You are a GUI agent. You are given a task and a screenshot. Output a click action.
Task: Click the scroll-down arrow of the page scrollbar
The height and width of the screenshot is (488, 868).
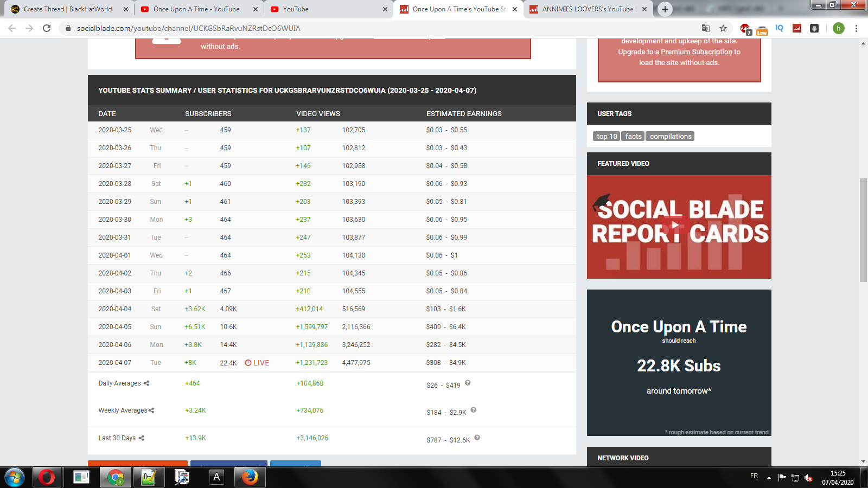[863, 461]
